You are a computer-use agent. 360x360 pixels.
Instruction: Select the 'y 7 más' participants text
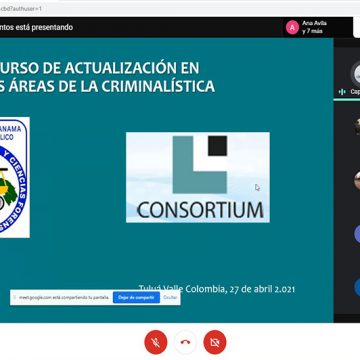pyautogui.click(x=312, y=31)
